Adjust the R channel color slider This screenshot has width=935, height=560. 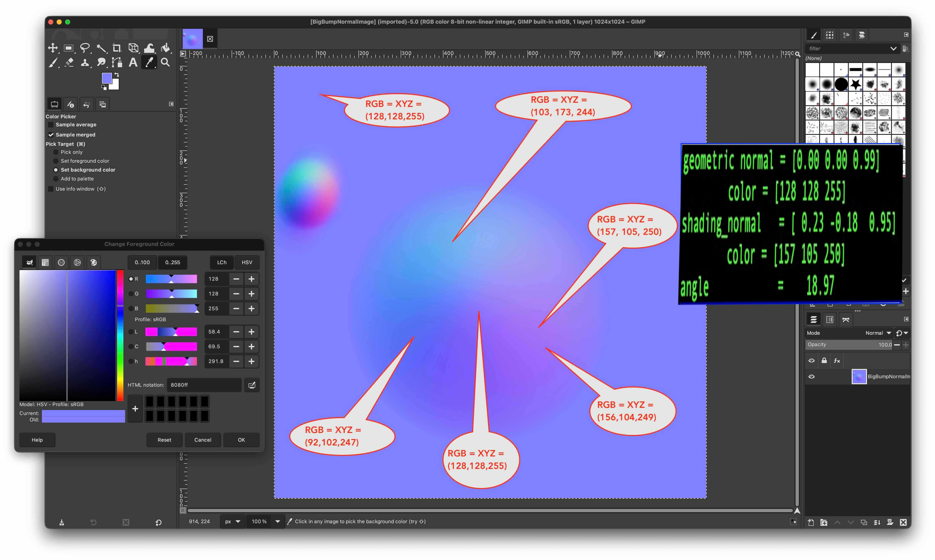click(x=171, y=279)
